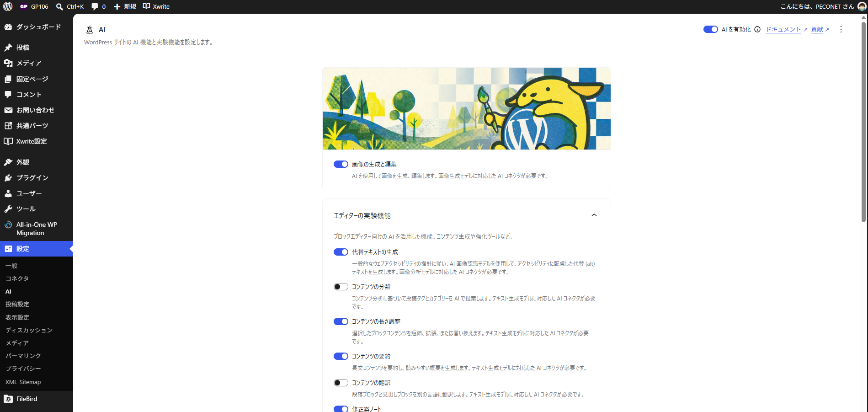Click the 設定 sliders icon
Screen dimensions: 868x412
tap(8, 249)
